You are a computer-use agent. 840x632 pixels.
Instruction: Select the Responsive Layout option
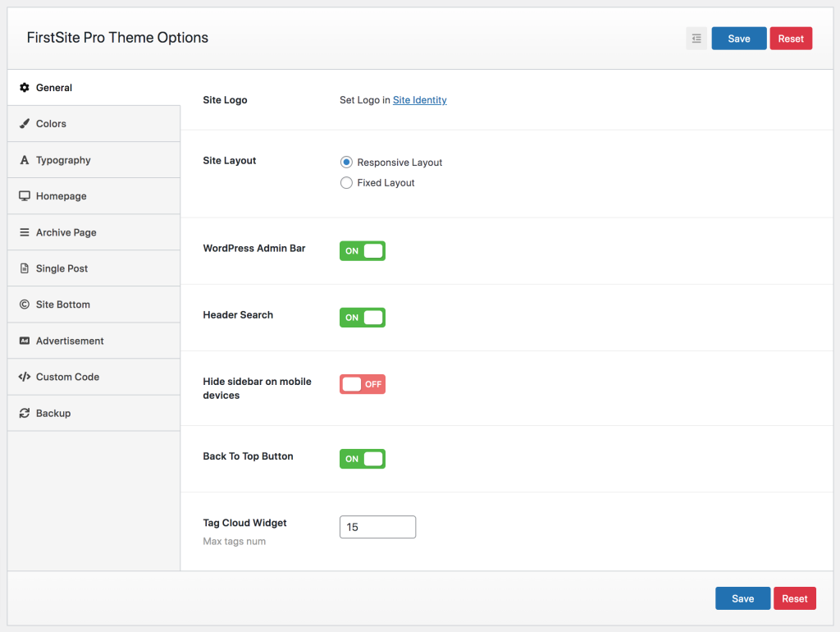(x=346, y=162)
